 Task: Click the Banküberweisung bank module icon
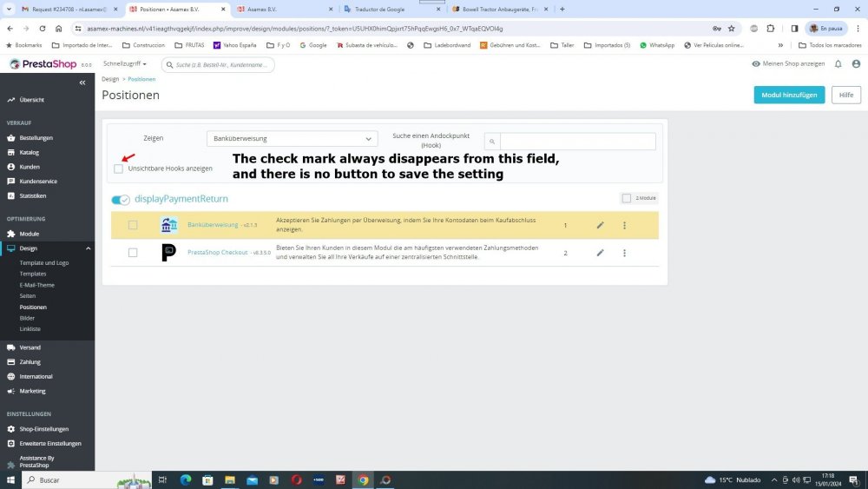169,225
